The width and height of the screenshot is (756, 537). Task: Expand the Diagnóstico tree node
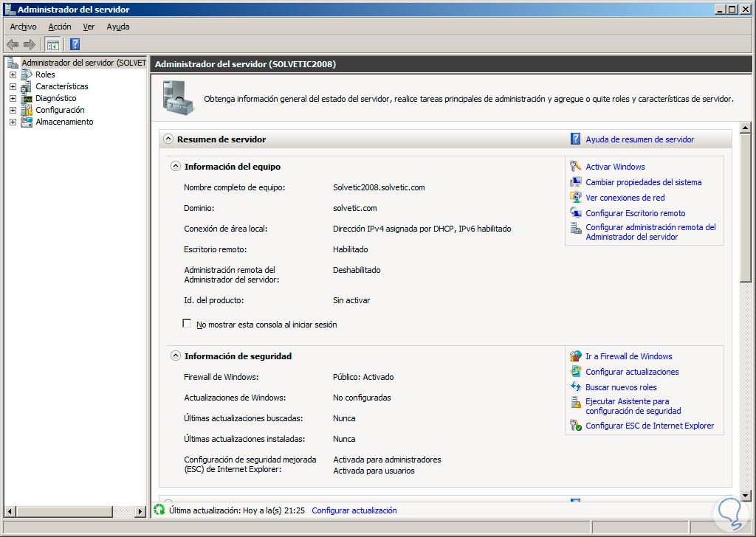coord(13,98)
